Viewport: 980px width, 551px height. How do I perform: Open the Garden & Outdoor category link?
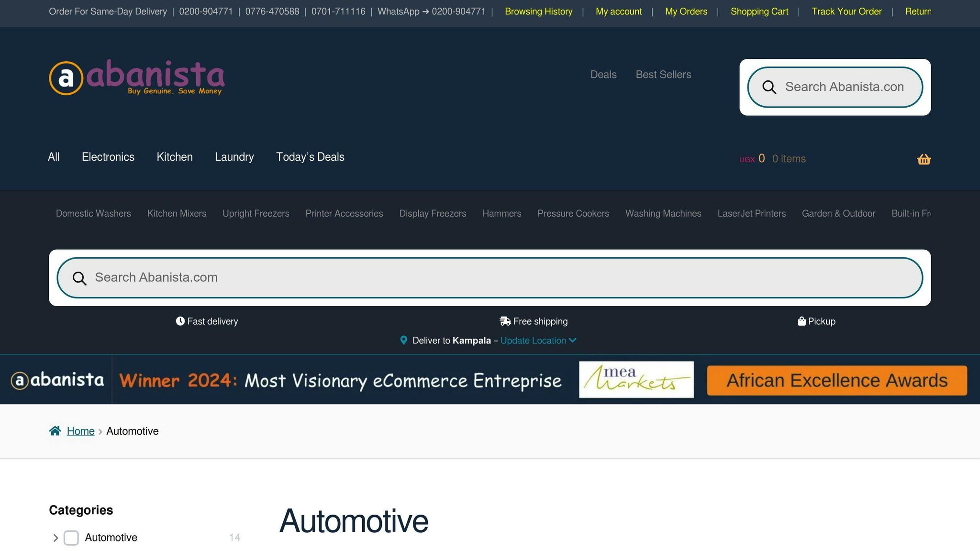838,213
